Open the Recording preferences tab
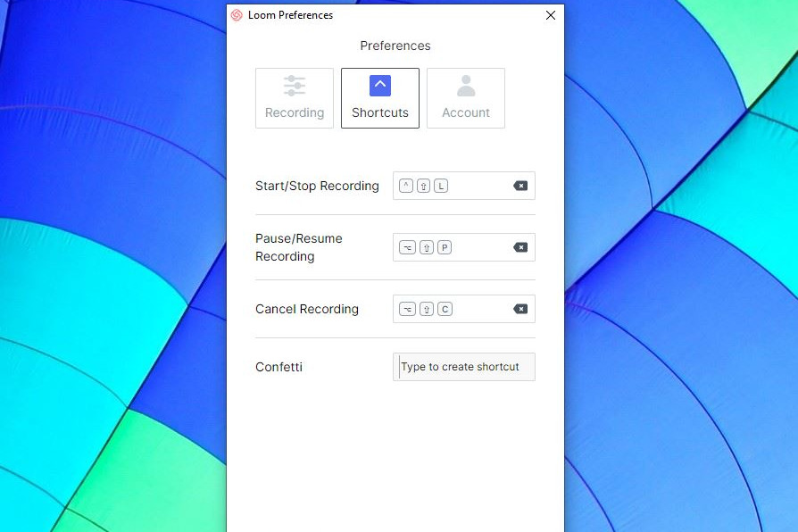The width and height of the screenshot is (798, 532). point(295,98)
